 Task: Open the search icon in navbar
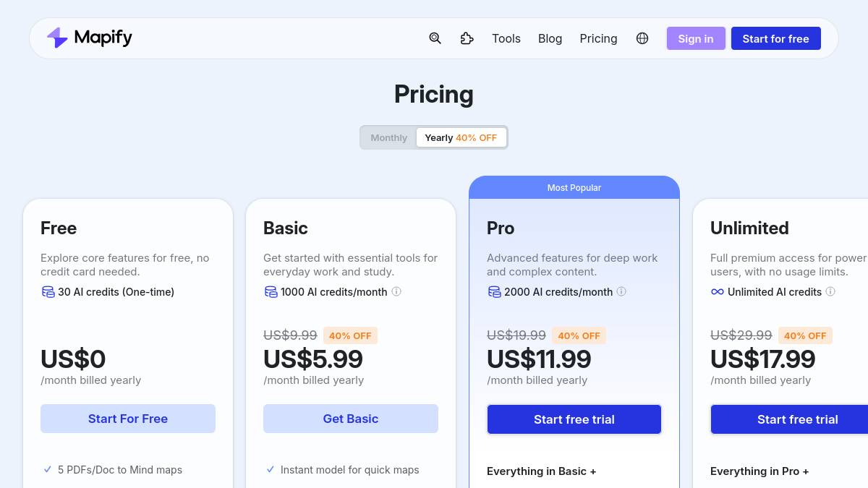[x=435, y=38]
